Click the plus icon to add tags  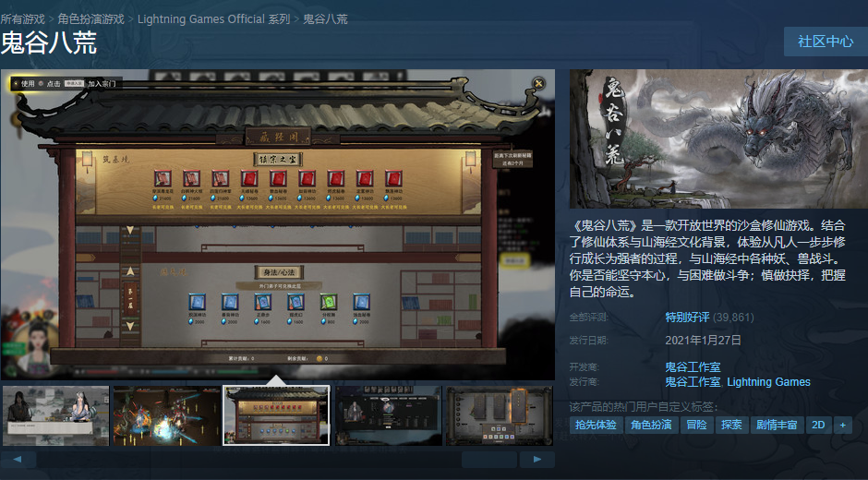pyautogui.click(x=842, y=425)
